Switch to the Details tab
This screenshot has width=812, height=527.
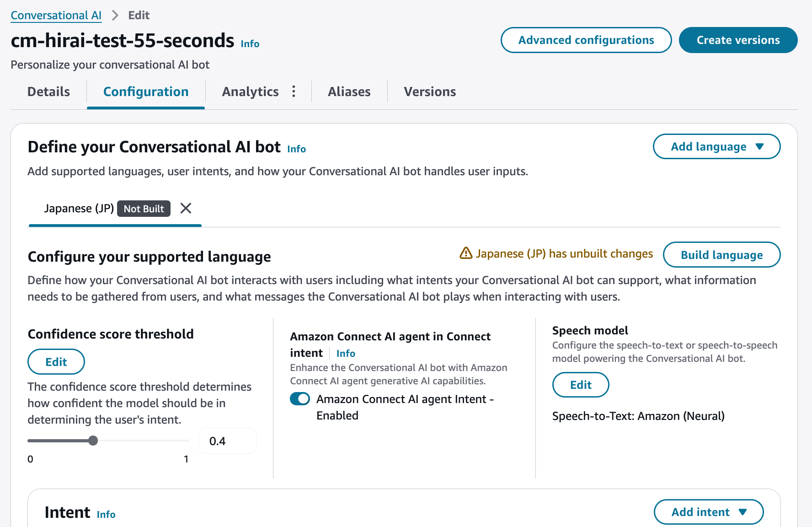[48, 92]
